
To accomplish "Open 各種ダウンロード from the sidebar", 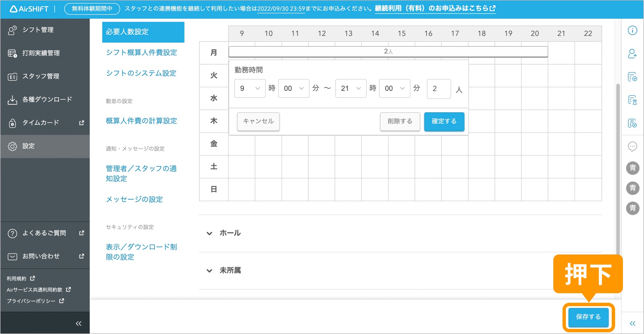I will [x=47, y=100].
